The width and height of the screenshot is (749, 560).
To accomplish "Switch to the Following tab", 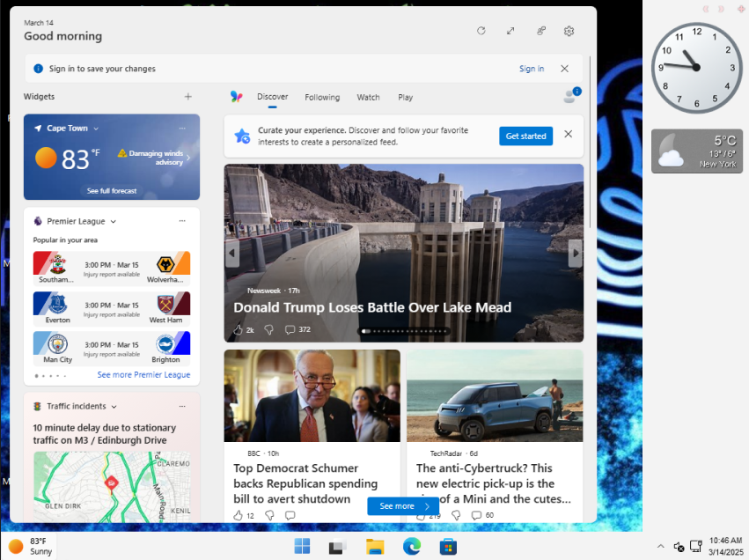I will (x=322, y=98).
